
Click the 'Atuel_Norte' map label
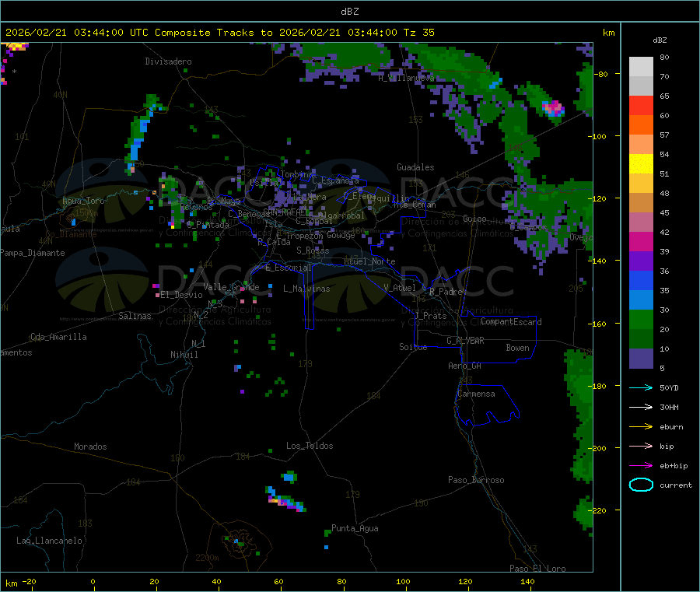[x=369, y=261]
